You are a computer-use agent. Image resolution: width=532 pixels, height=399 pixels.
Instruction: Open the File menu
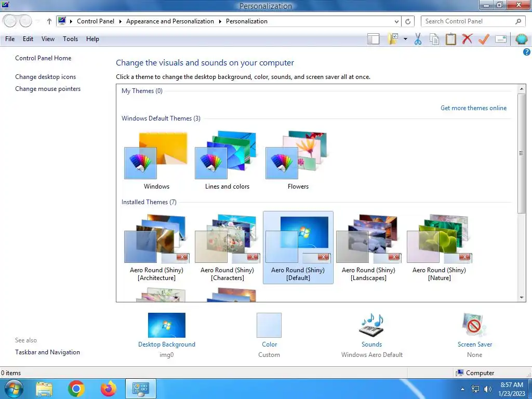[10, 39]
